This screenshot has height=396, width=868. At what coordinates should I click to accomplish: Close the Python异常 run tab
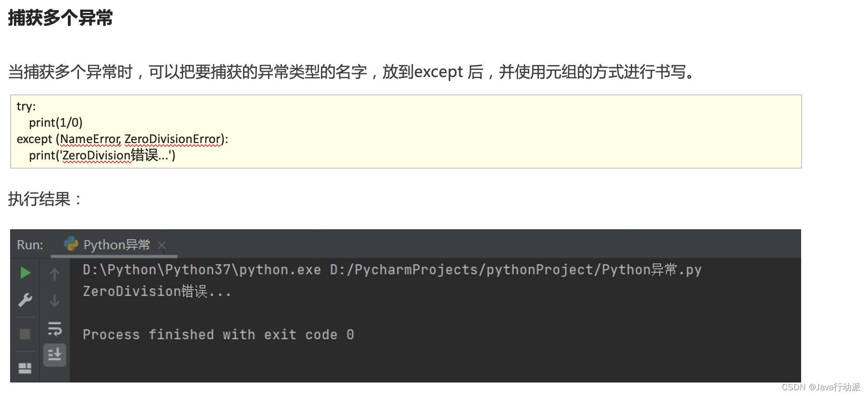tap(162, 245)
